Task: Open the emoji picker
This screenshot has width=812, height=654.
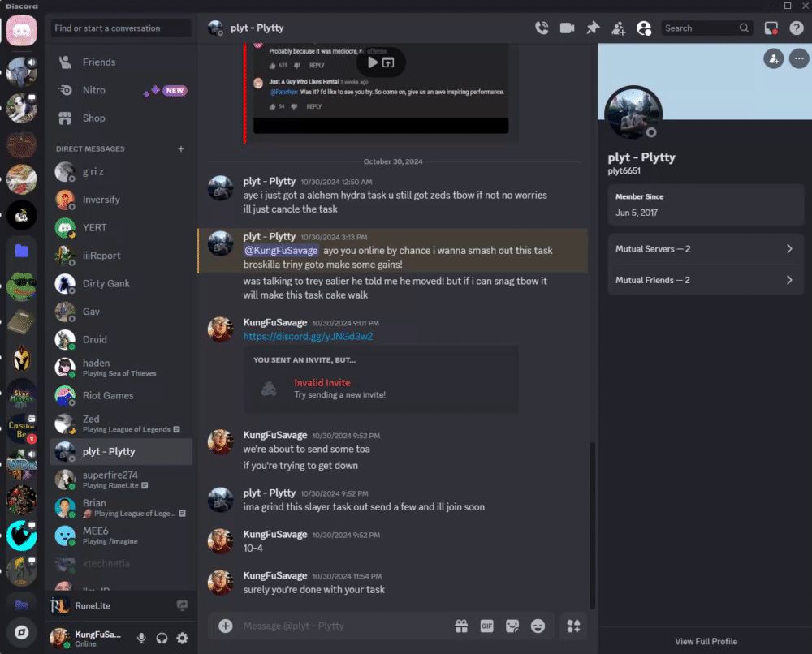Action: tap(538, 626)
